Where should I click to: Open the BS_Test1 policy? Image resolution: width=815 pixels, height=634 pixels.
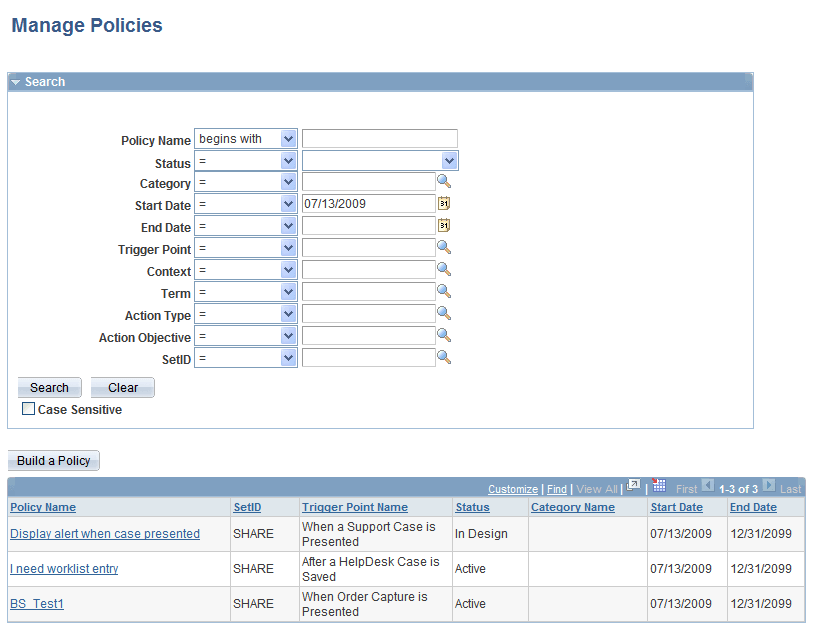click(36, 603)
